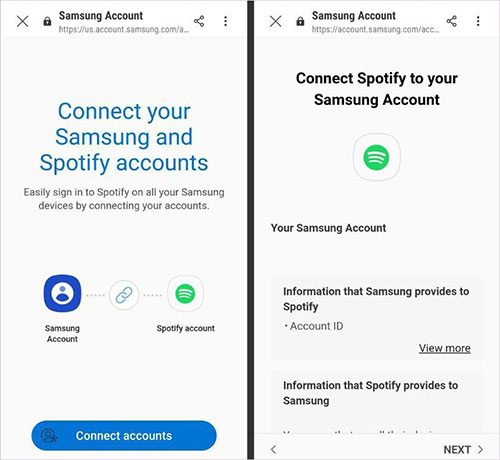This screenshot has width=500, height=460.
Task: Open the View more link
Action: pyautogui.click(x=445, y=348)
